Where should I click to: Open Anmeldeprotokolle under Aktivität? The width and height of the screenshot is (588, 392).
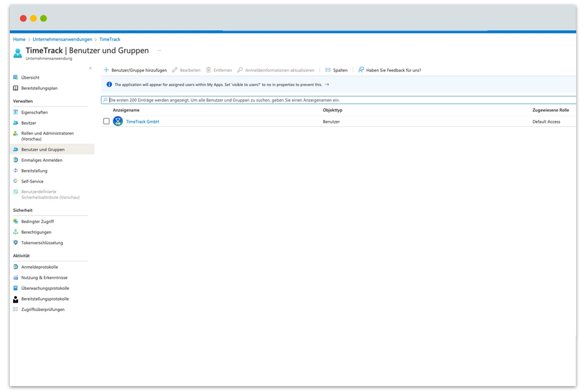click(x=39, y=267)
